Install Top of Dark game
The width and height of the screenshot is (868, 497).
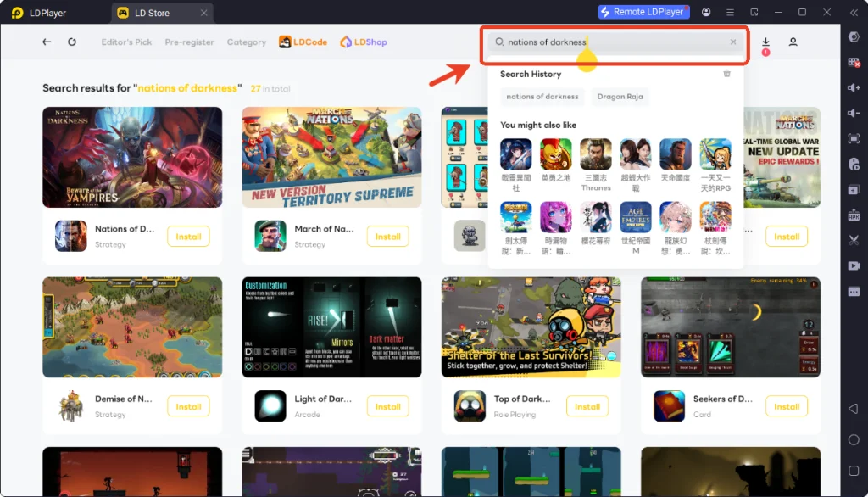tap(587, 407)
